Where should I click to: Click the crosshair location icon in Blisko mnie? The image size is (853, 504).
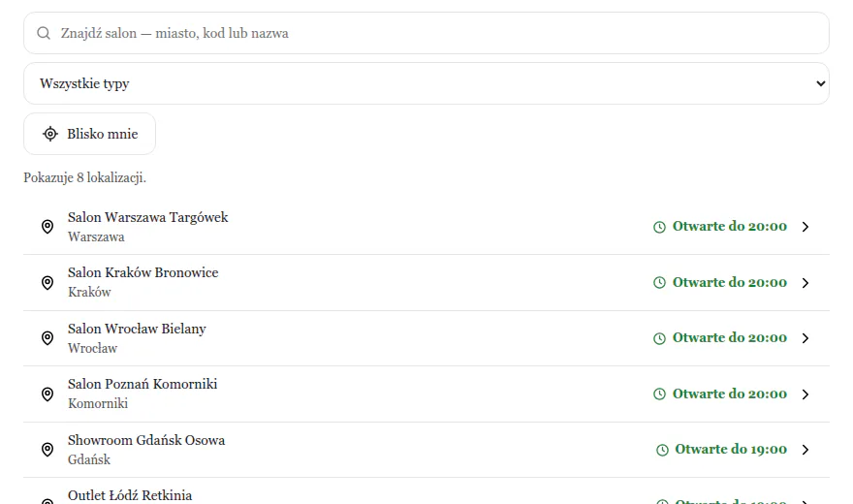click(x=50, y=134)
